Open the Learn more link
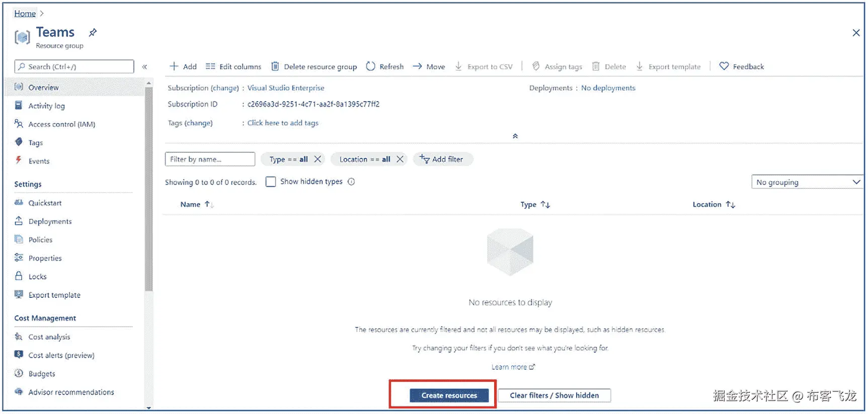 click(x=513, y=367)
